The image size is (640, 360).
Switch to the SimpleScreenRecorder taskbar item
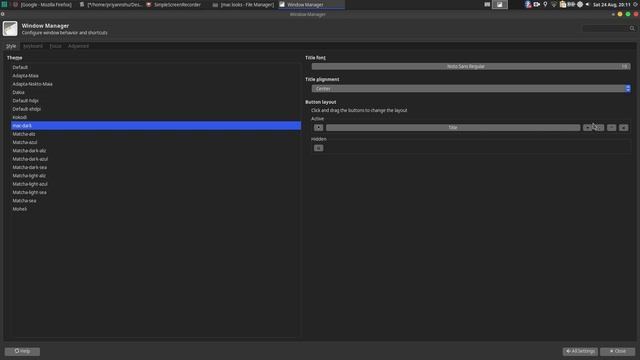pos(174,4)
